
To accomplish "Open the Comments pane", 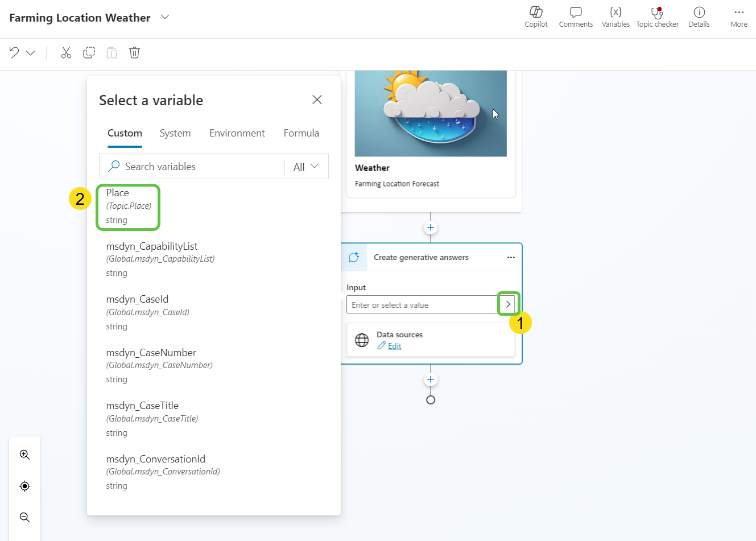I will tap(576, 16).
